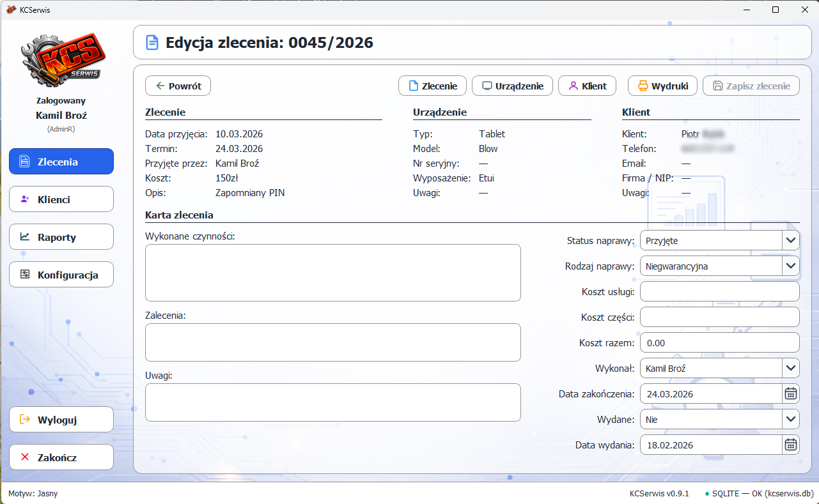Open the Rodzaj naprawy dropdown
The height and width of the screenshot is (504, 819).
791,266
